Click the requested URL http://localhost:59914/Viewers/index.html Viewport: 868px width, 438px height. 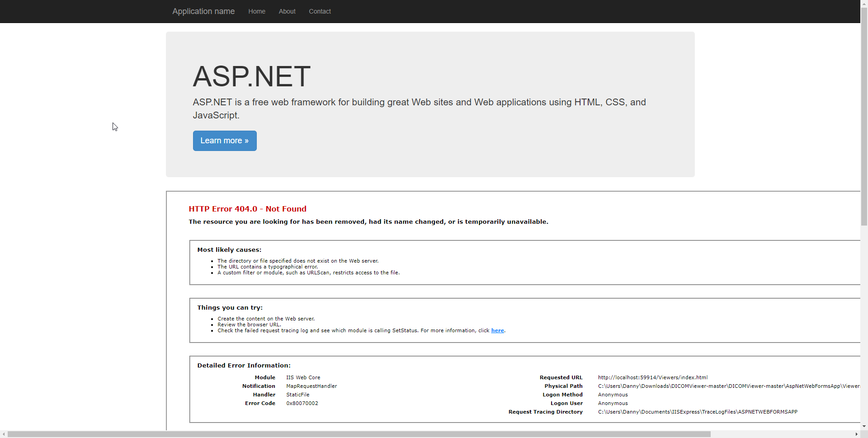652,377
